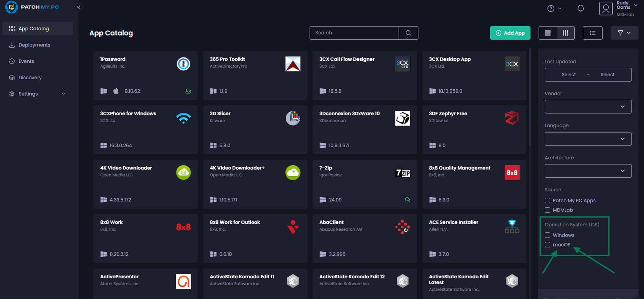Switch to list view layout
This screenshot has height=299, width=644.
(x=548, y=33)
